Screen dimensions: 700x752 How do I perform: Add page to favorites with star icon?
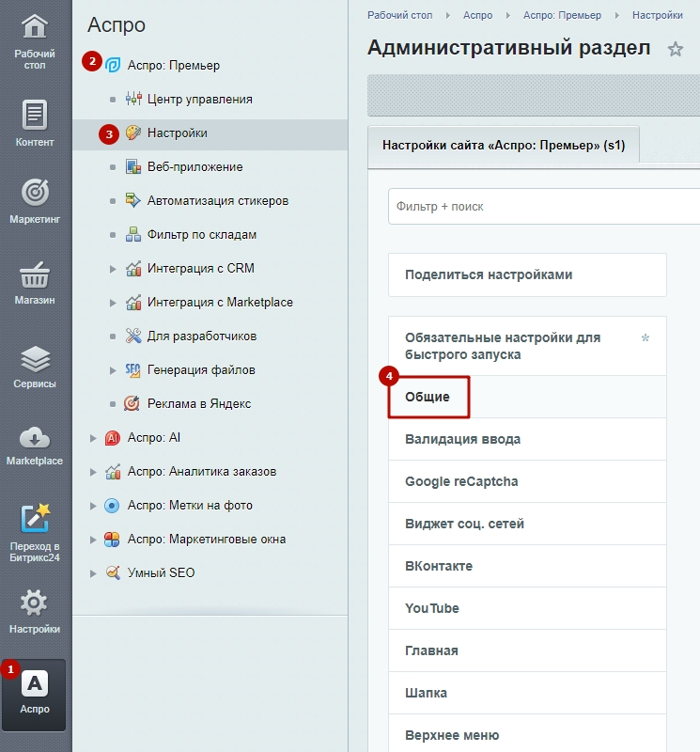675,49
